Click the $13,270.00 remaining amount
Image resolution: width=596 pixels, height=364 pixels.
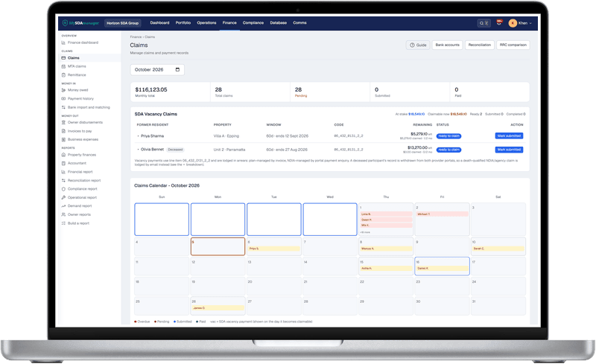417,147
